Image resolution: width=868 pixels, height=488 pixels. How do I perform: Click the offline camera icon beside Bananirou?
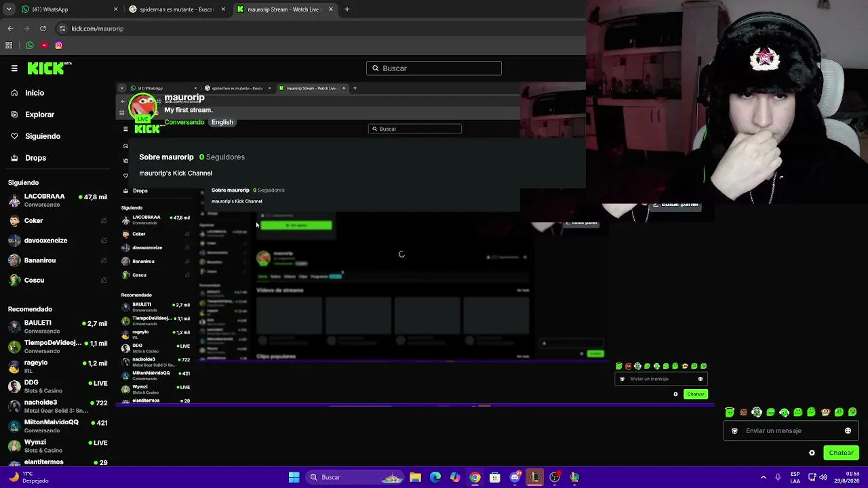pyautogui.click(x=104, y=260)
